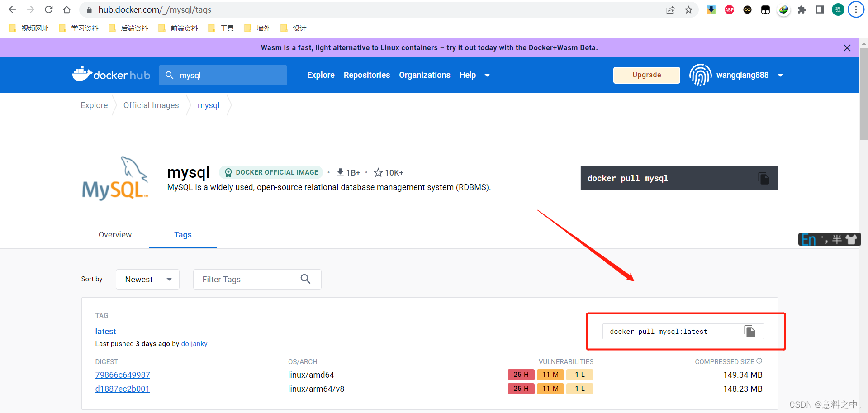The image size is (868, 413).
Task: Bookmark page with the star icon
Action: (688, 10)
